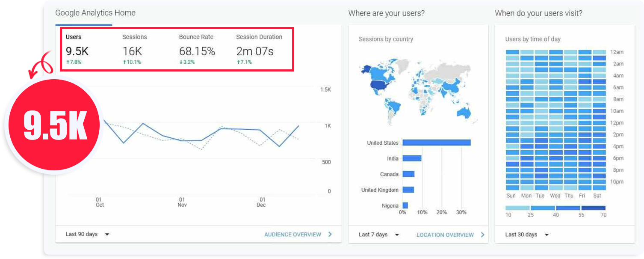The width and height of the screenshot is (644, 259).
Task: Select the India bar in country chart
Action: click(412, 158)
